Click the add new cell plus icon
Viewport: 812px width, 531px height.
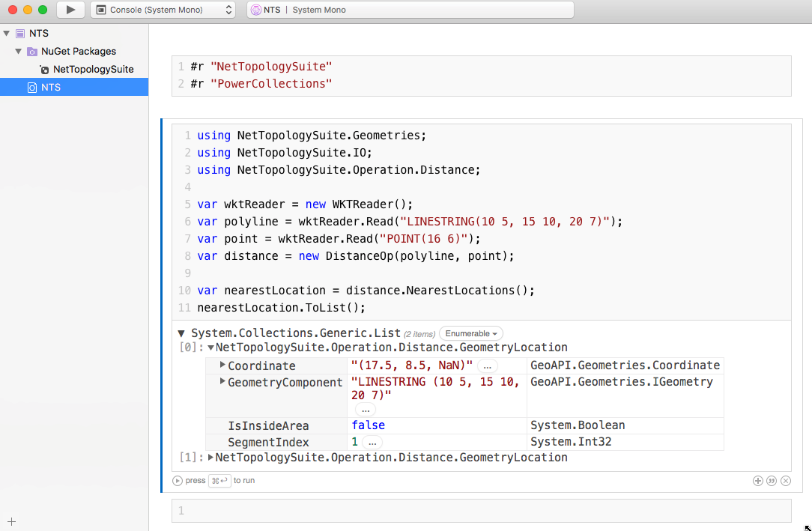tap(757, 481)
